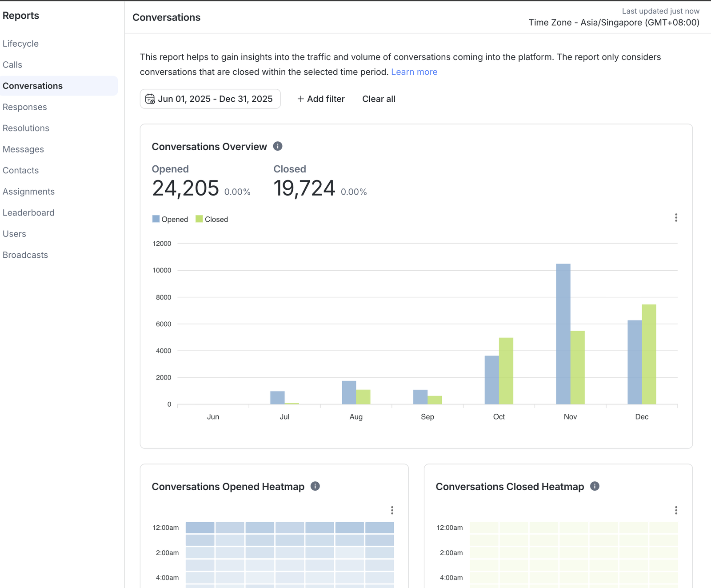Click the 12:00am label in Opened Heatmap
The height and width of the screenshot is (588, 711).
(x=165, y=528)
